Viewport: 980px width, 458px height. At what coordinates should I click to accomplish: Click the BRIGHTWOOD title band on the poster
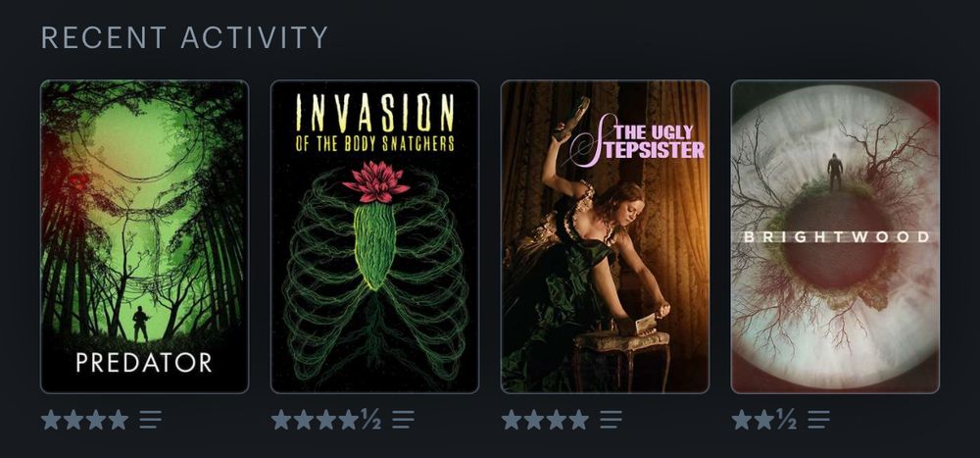pos(836,237)
